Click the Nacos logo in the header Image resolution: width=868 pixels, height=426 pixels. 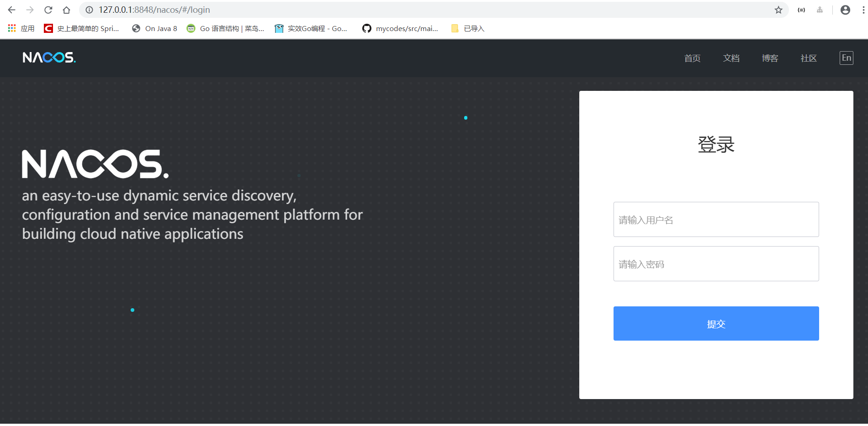(49, 58)
